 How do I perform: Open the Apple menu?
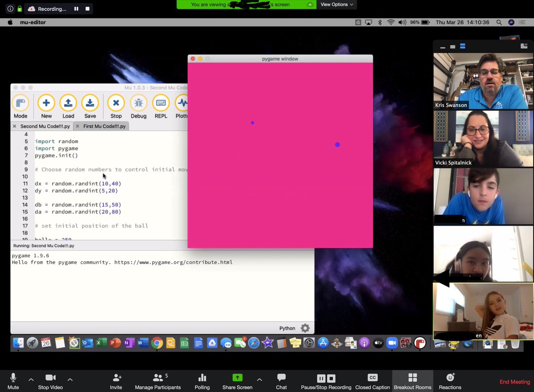point(10,22)
